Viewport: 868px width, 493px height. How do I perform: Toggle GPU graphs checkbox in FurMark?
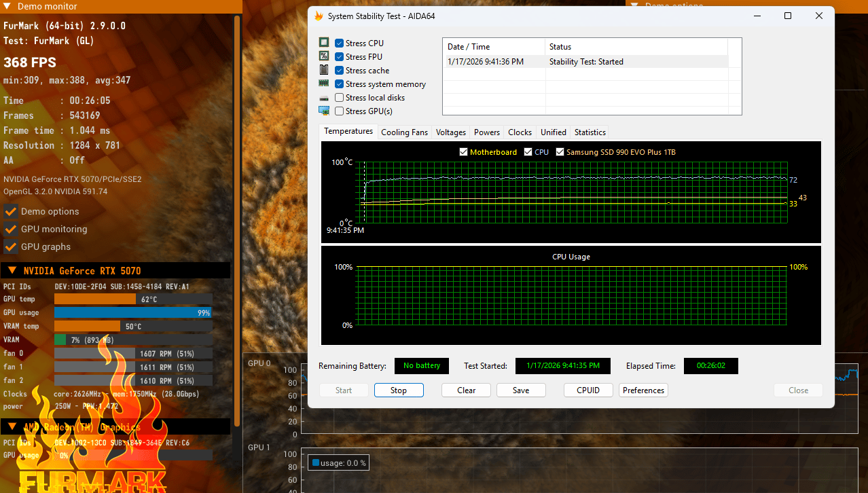(10, 246)
